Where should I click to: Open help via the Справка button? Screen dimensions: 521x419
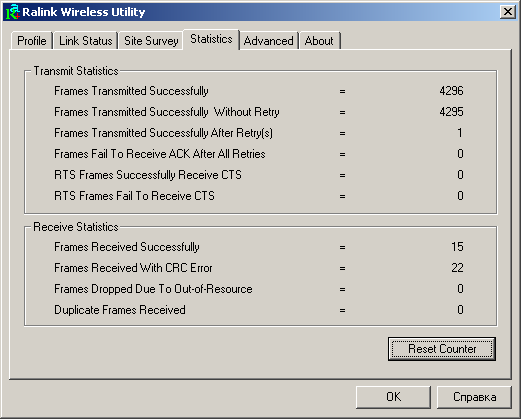click(474, 397)
